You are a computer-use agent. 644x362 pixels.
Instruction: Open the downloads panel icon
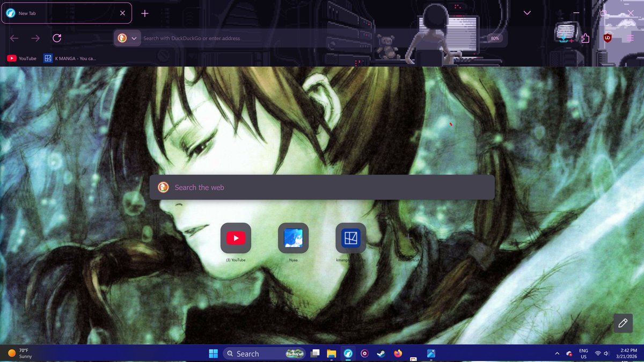tap(563, 38)
